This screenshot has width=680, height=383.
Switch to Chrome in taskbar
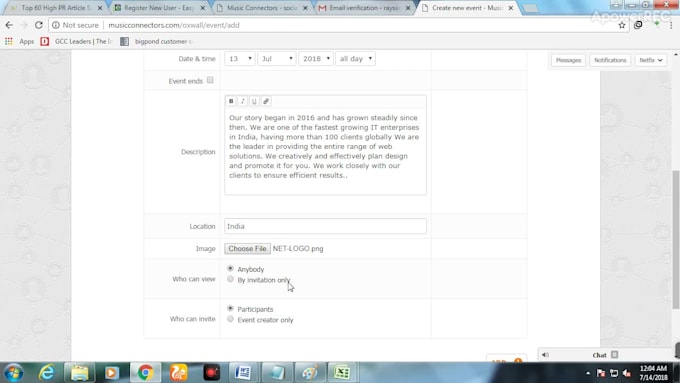[145, 373]
